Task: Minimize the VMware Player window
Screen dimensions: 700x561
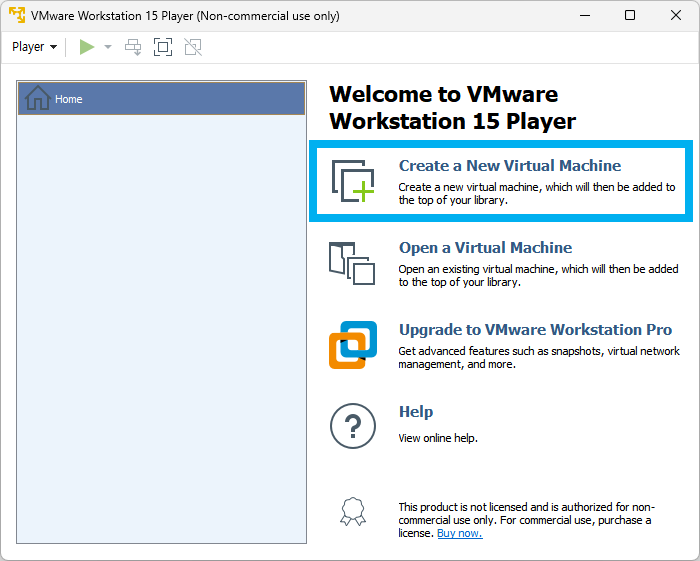Action: click(585, 15)
